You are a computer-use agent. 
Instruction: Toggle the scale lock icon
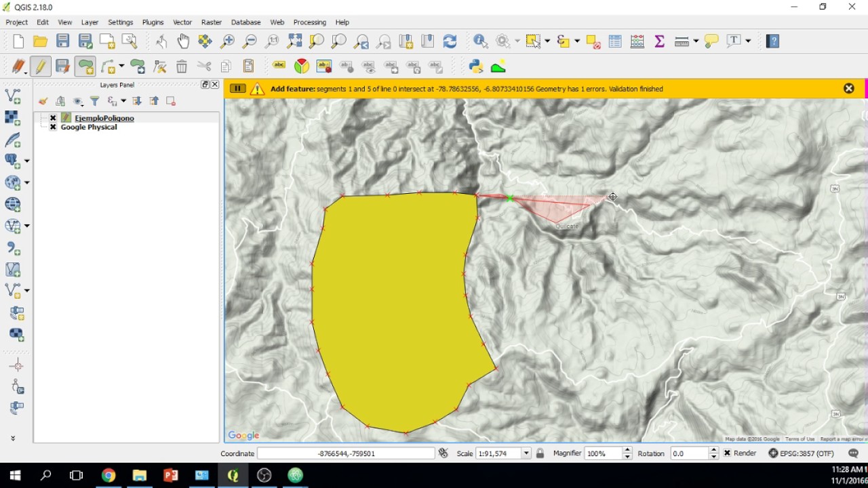540,453
